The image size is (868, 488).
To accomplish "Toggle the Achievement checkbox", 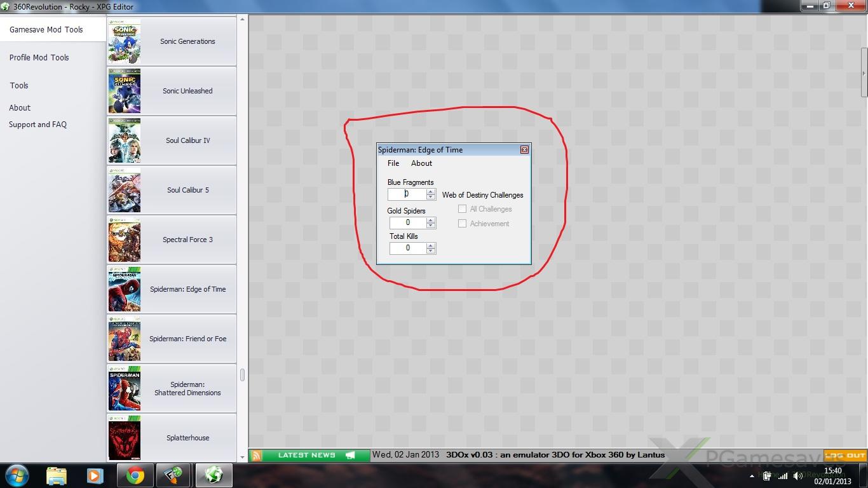I will pos(463,224).
